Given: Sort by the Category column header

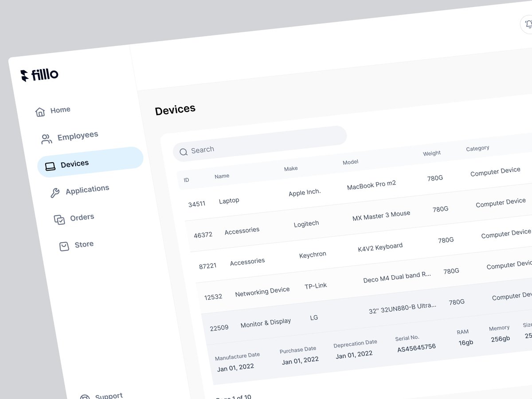Looking at the screenshot, I should point(477,148).
